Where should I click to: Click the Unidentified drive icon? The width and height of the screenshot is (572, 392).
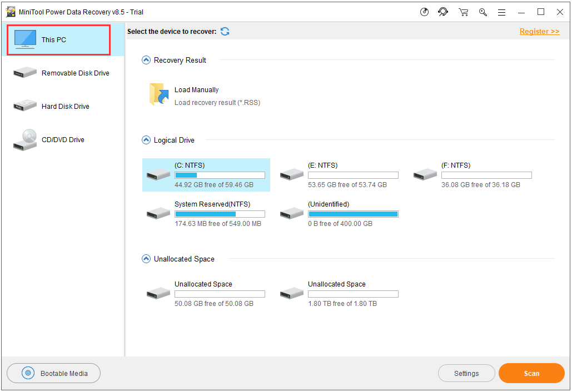292,213
